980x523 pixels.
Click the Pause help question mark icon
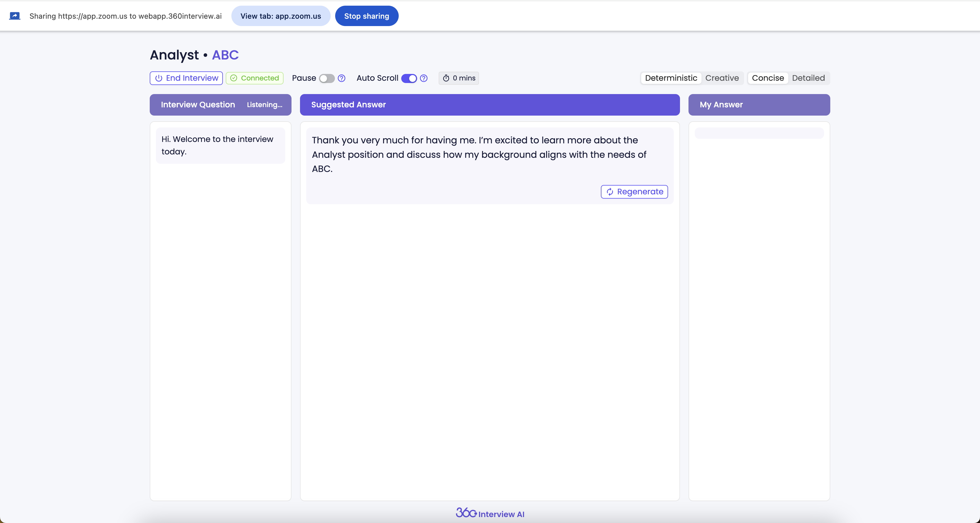342,78
